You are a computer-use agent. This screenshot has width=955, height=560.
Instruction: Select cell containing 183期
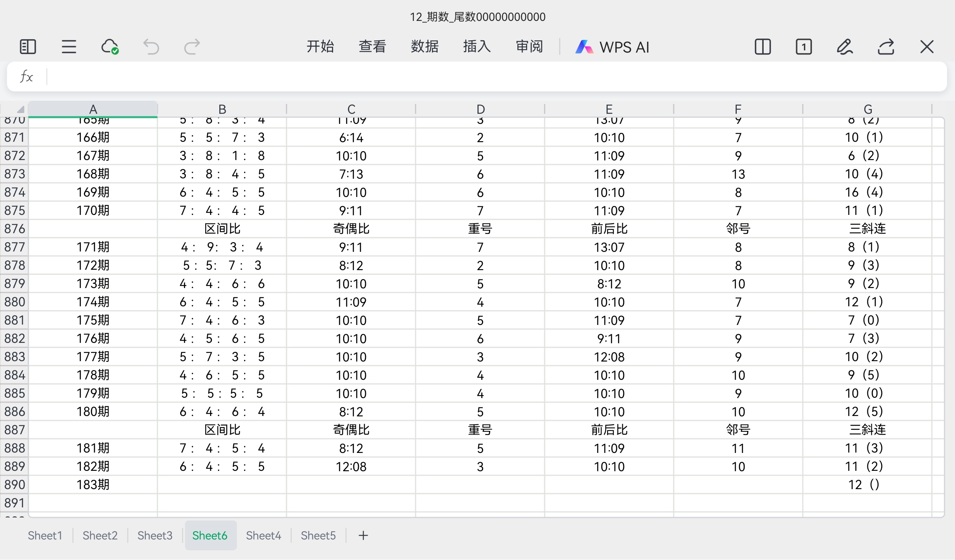point(93,485)
